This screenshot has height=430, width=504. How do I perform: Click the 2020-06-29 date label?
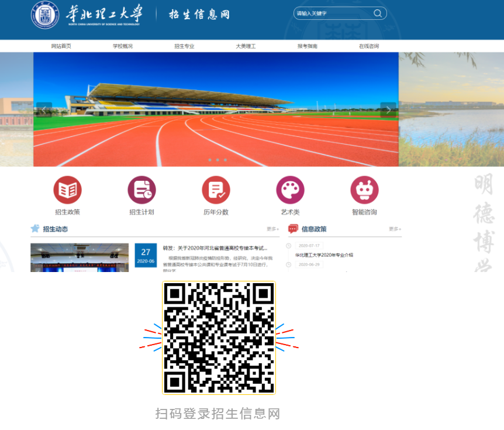coord(309,264)
